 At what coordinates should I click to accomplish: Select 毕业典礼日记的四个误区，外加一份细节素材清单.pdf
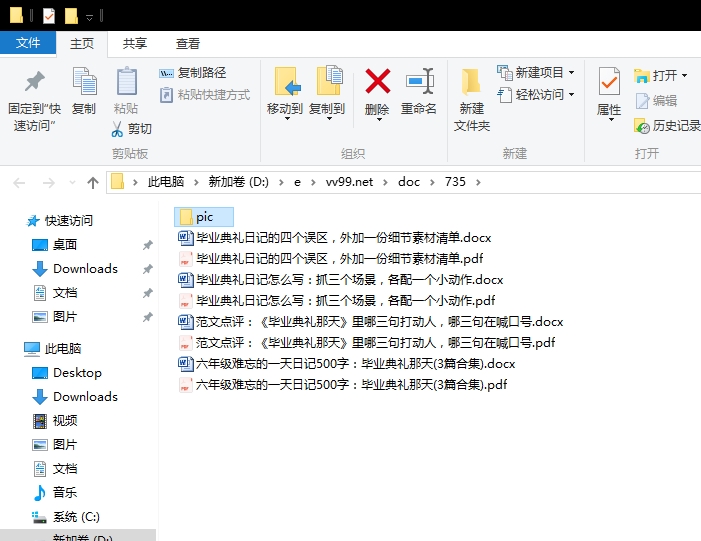pos(331,258)
